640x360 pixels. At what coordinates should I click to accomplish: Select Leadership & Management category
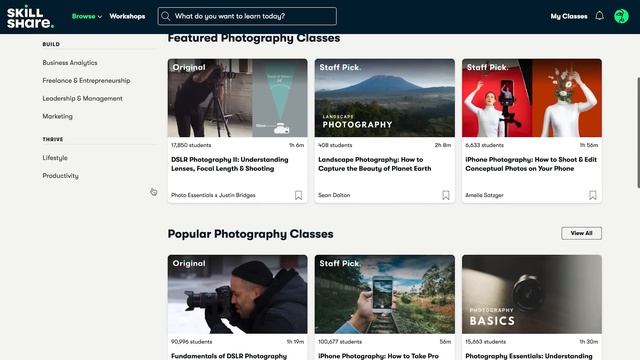click(x=82, y=98)
